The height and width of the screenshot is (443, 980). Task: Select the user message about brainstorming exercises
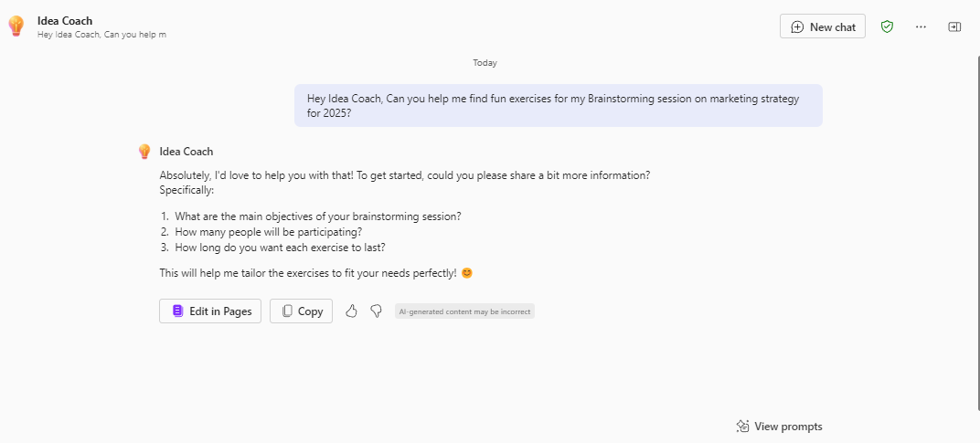[558, 105]
